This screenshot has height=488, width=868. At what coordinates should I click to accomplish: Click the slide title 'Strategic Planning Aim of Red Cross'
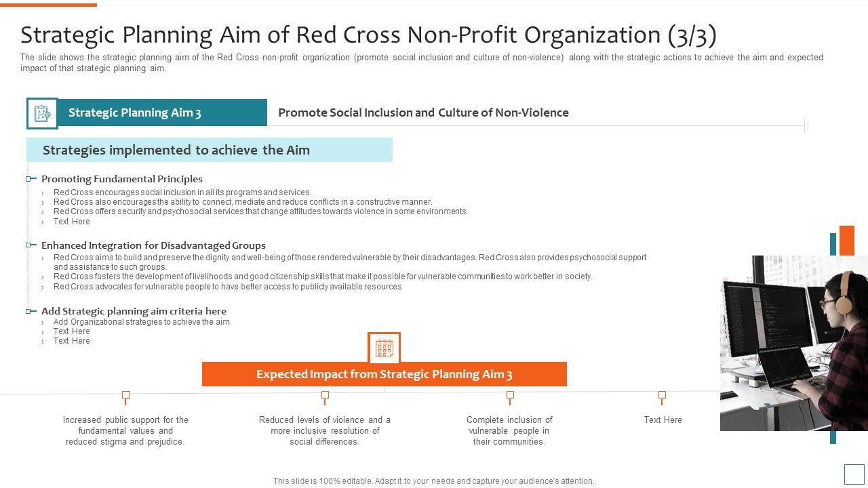368,35
